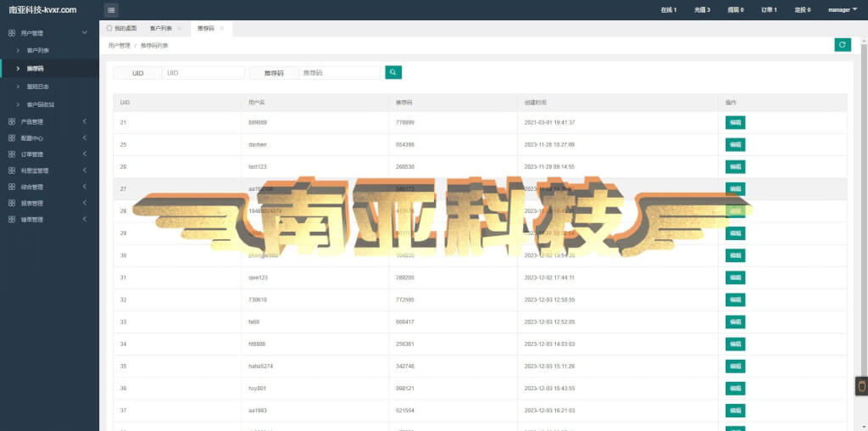Focus the 推荐码 search input field
Screen dimensions: 868x431
coord(339,73)
